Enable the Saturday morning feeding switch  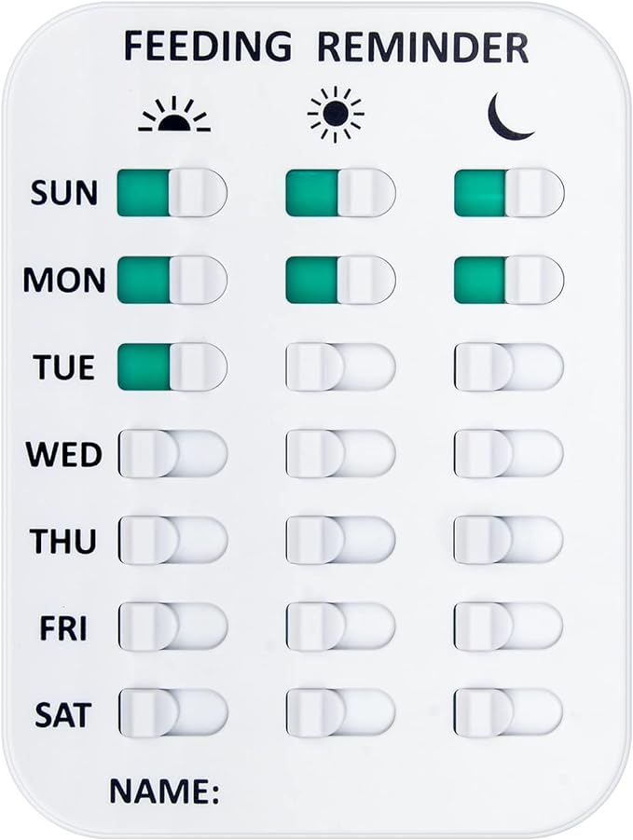(x=172, y=713)
